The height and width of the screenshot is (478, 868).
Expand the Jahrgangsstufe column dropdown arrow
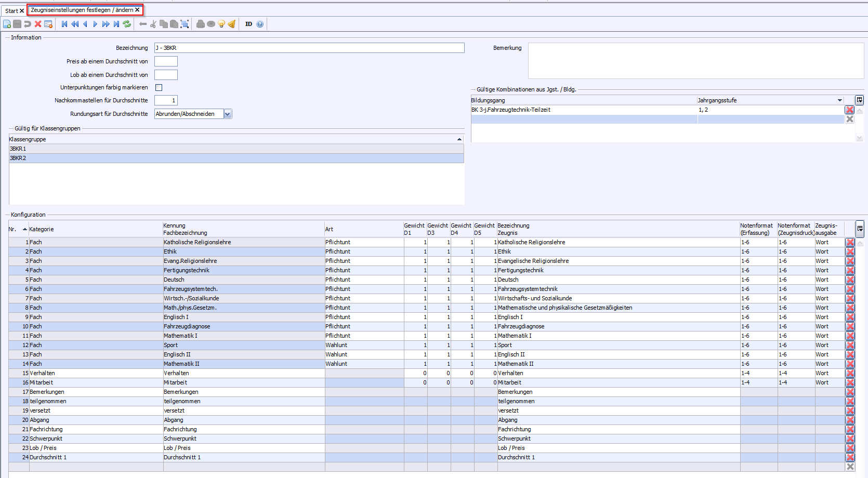point(839,100)
